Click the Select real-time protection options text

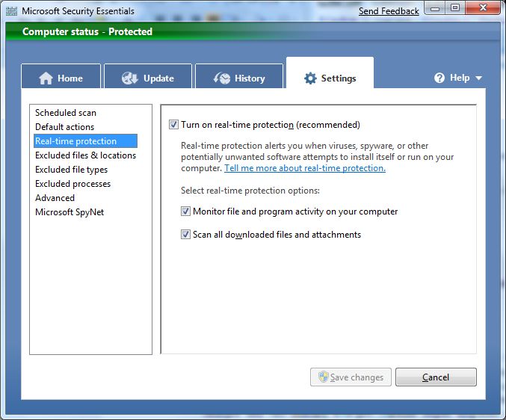coord(250,191)
